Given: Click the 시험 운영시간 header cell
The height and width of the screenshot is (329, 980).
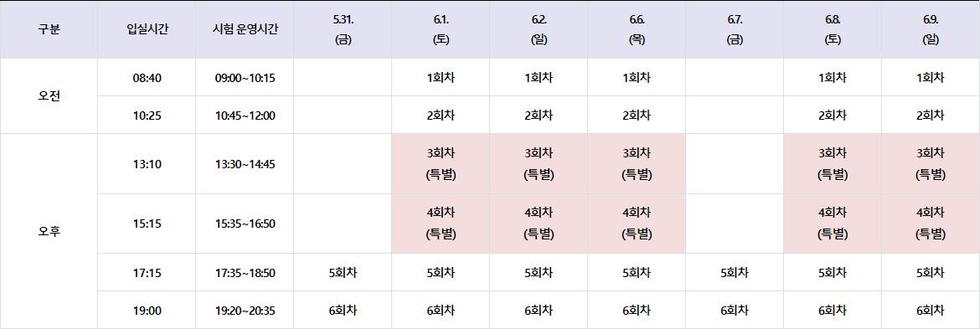Looking at the screenshot, I should tap(245, 29).
